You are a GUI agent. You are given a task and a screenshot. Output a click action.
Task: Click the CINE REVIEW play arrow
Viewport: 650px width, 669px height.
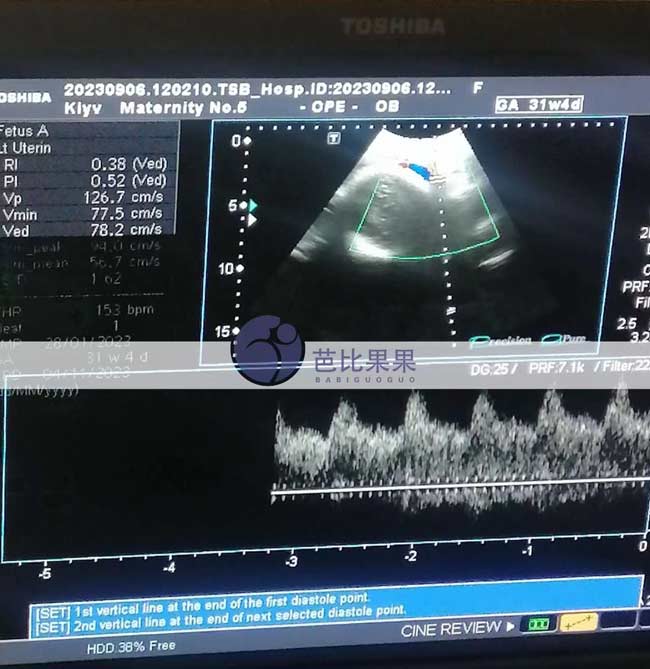pos(510,626)
